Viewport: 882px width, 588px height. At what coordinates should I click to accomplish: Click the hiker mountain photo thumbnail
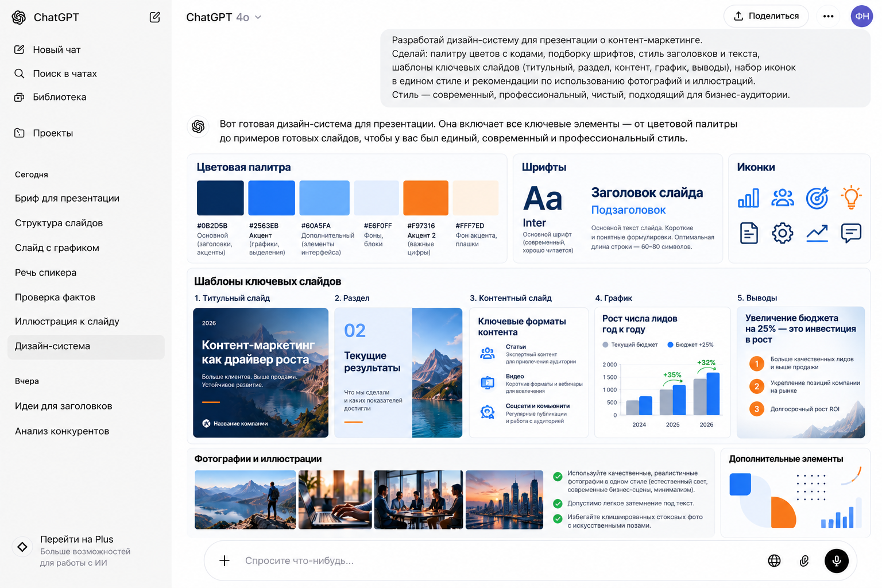tap(245, 500)
